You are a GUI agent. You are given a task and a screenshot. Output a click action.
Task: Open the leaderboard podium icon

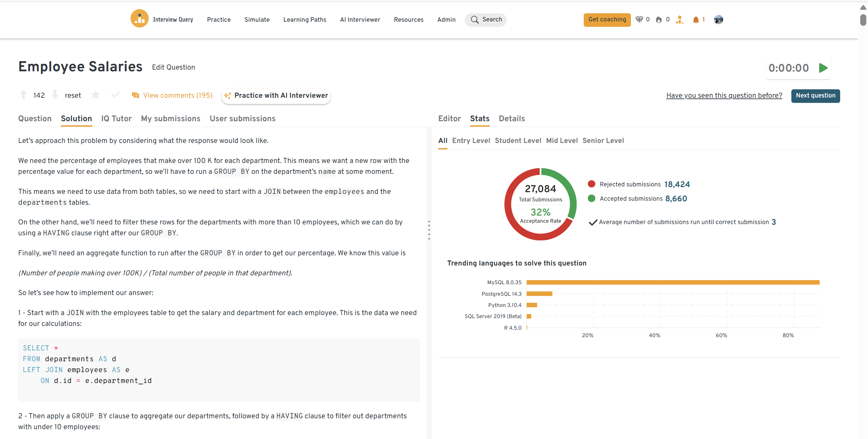[679, 20]
